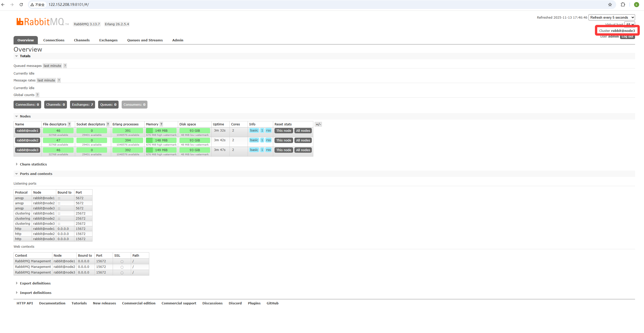The width and height of the screenshot is (644, 333).
Task: Open rabbit@node2 node details
Action: click(28, 140)
